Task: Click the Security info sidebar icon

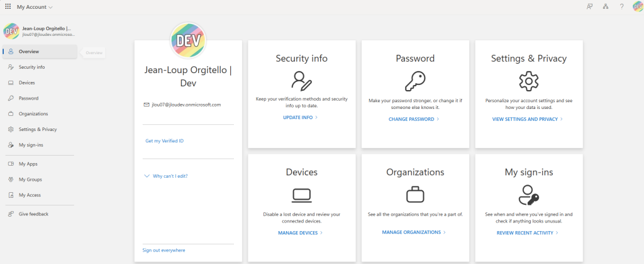Action: pyautogui.click(x=11, y=67)
